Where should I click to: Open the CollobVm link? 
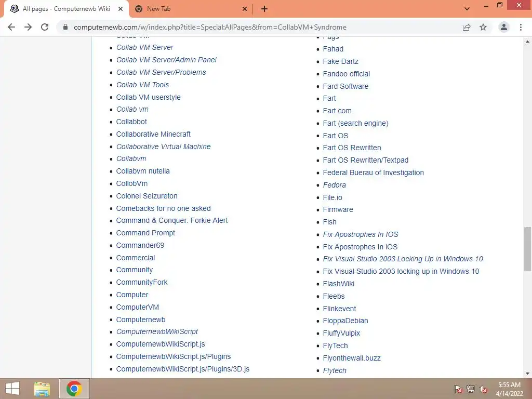[x=131, y=183]
